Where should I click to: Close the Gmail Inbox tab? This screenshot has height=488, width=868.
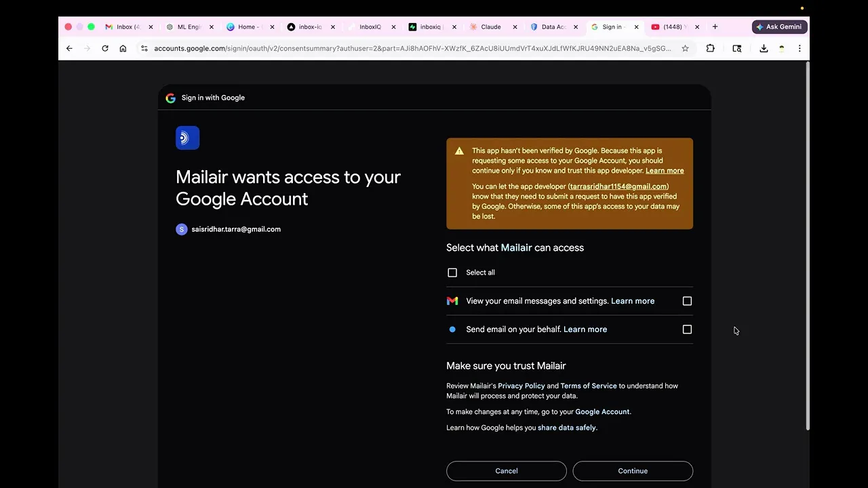click(151, 27)
